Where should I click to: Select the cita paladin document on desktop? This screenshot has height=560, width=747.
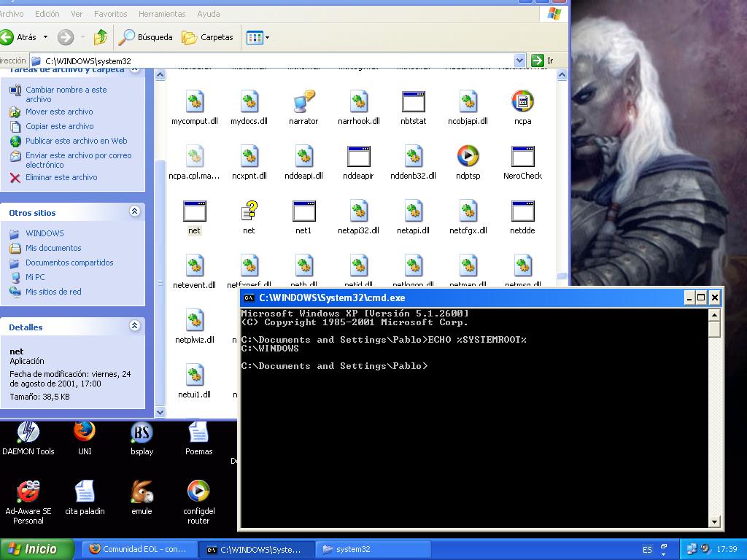(85, 491)
